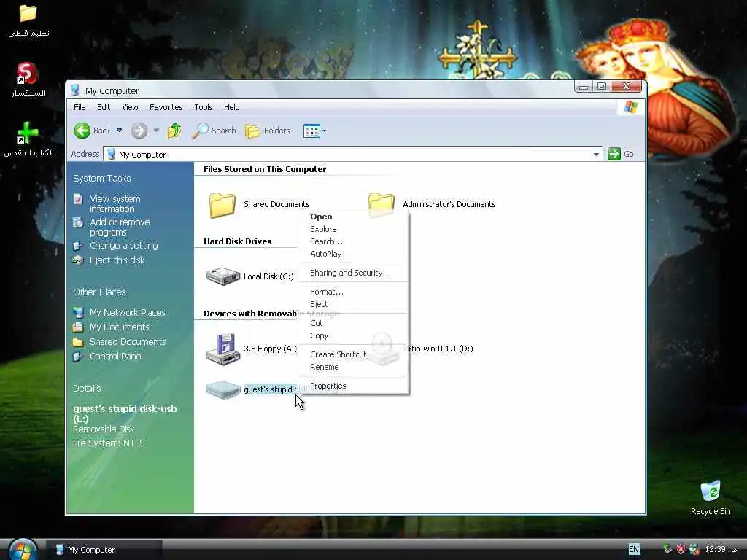The image size is (747, 560).
Task: Open Control Panel sidebar link
Action: [x=116, y=356]
